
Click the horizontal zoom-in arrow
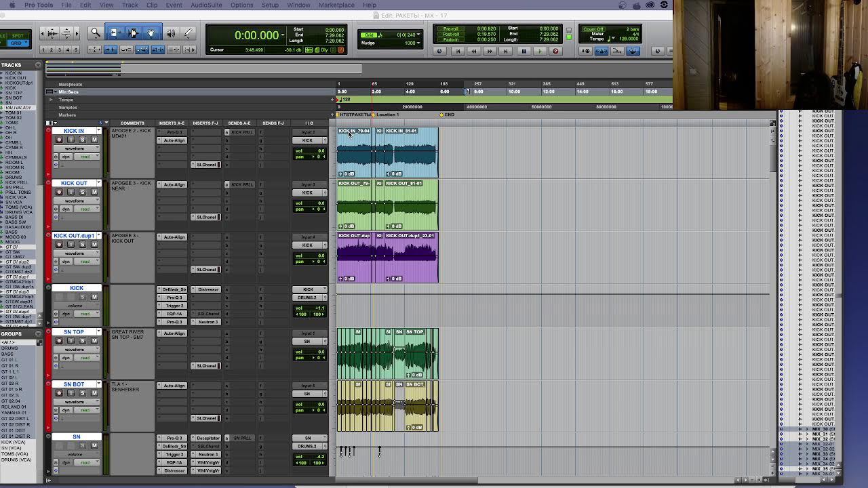(x=75, y=33)
